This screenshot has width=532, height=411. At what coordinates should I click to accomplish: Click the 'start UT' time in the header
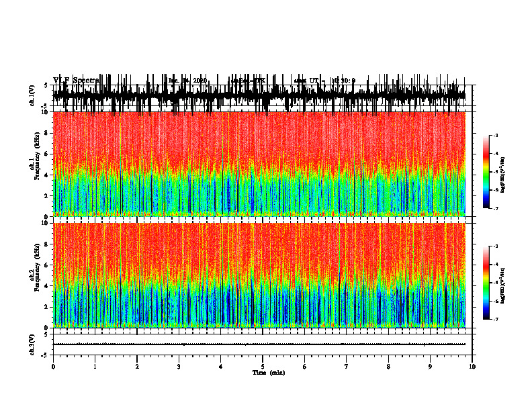(324, 81)
